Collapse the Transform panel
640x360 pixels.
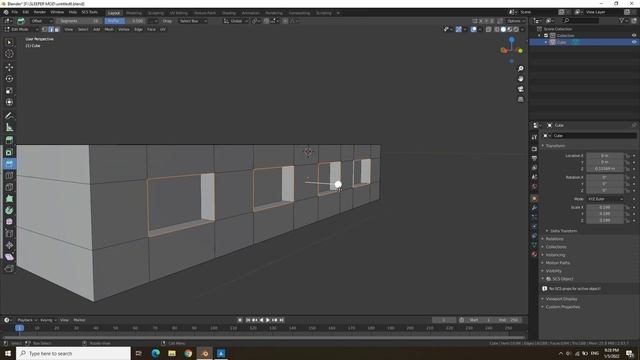point(555,146)
